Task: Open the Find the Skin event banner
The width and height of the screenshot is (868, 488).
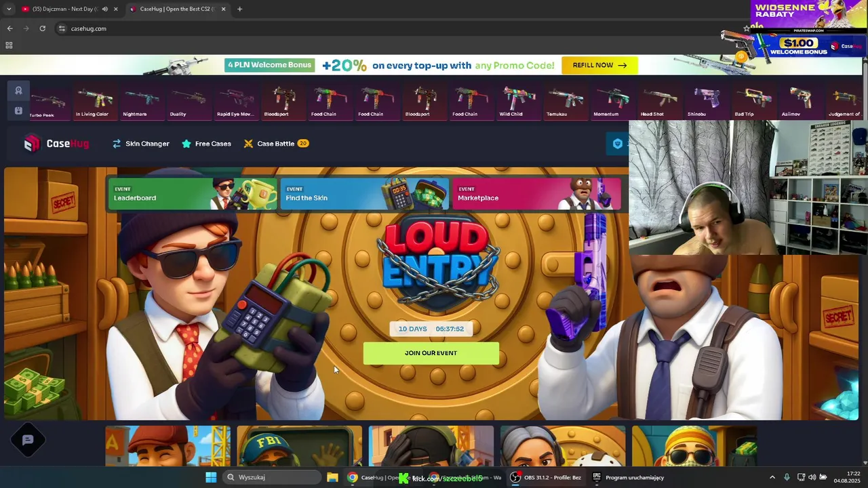Action: pyautogui.click(x=364, y=194)
